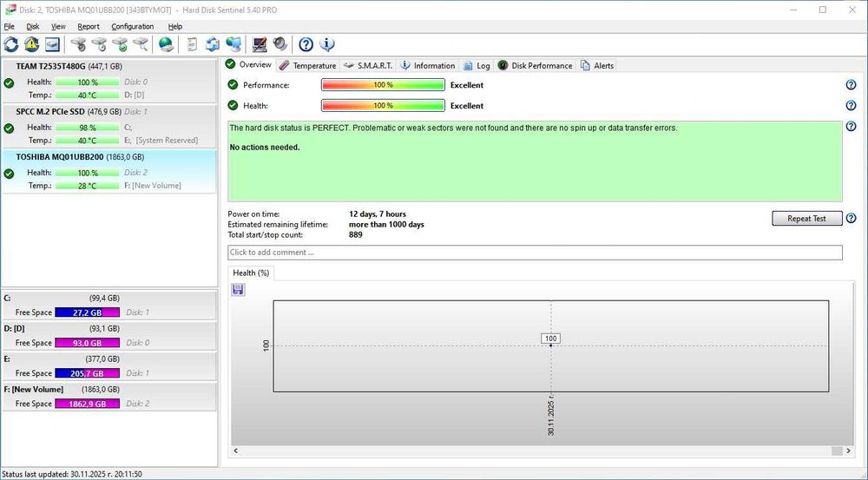Click the C: partition free space bar
Viewport: 868px width, 480px height.
(88, 312)
